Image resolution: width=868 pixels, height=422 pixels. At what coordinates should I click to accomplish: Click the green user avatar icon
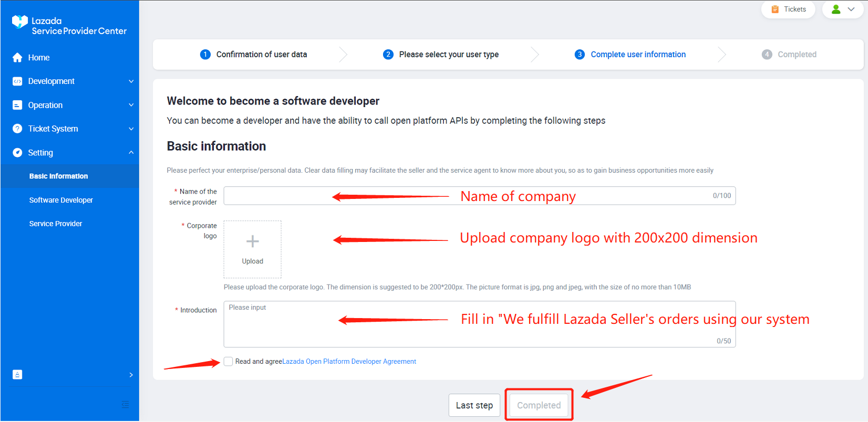click(x=836, y=9)
